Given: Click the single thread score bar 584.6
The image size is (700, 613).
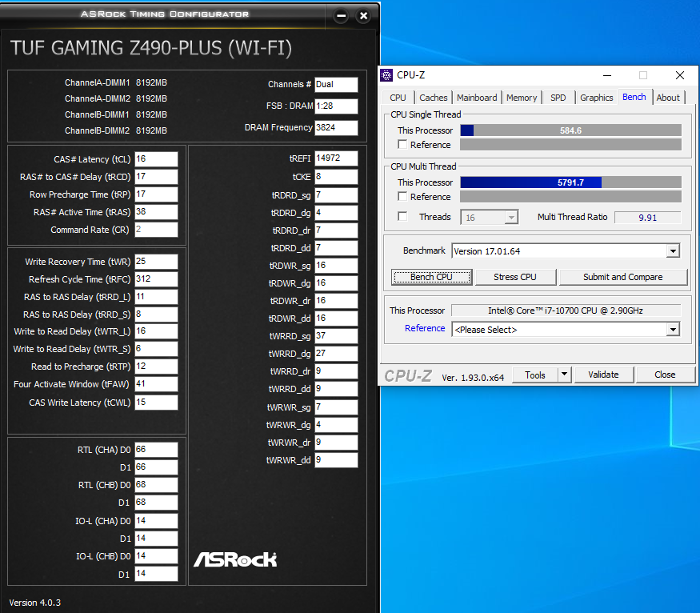Looking at the screenshot, I should [570, 130].
